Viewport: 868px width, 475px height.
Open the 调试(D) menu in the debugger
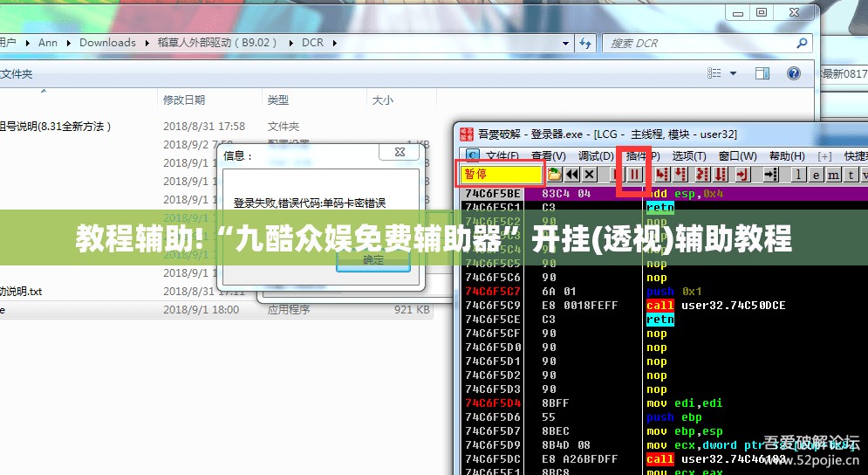click(596, 156)
